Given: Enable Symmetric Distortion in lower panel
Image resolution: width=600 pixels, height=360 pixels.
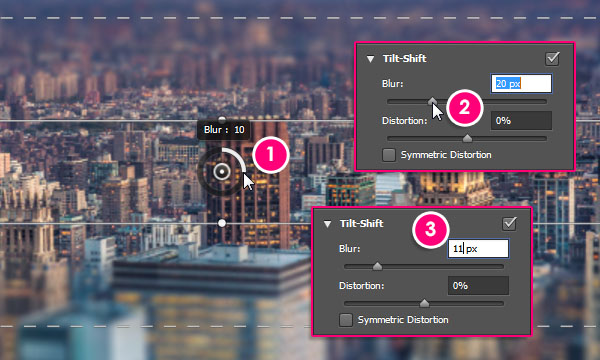Looking at the screenshot, I should point(346,320).
